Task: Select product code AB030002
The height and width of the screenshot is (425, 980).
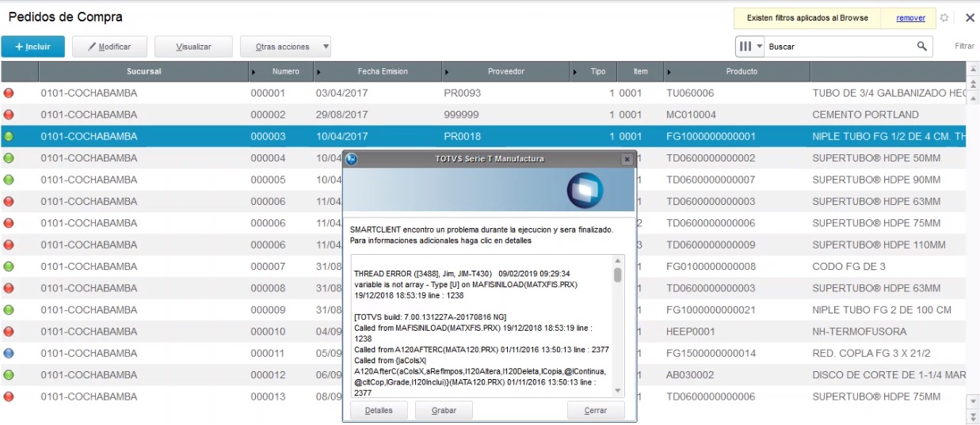Action: 691,374
